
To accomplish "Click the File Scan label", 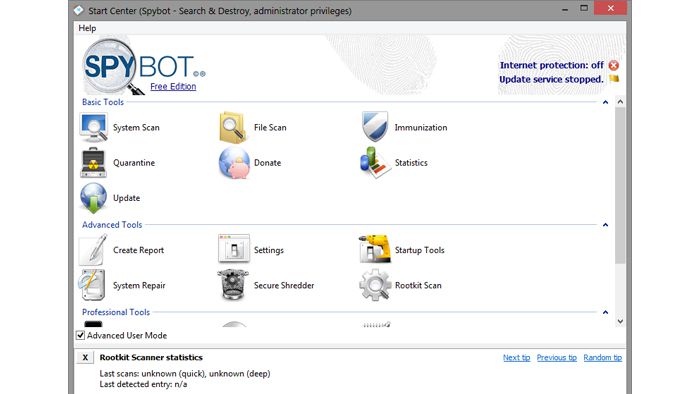I will pyautogui.click(x=270, y=128).
